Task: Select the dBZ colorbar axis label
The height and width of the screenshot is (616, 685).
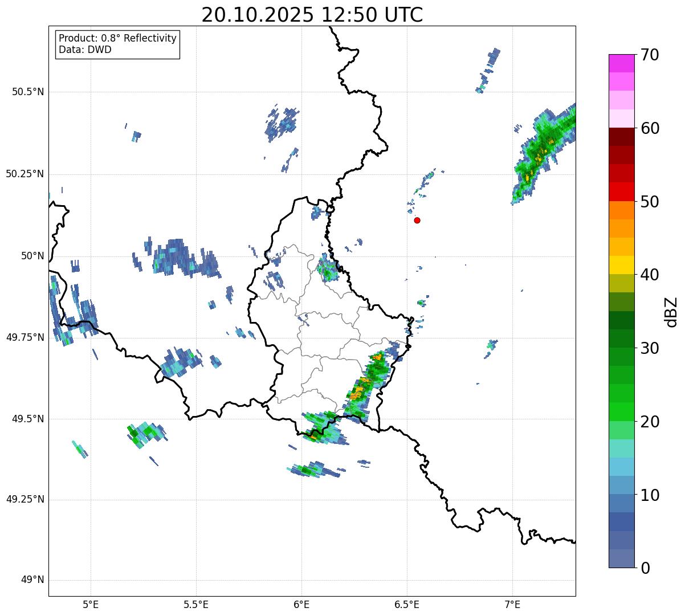Action: click(x=671, y=312)
